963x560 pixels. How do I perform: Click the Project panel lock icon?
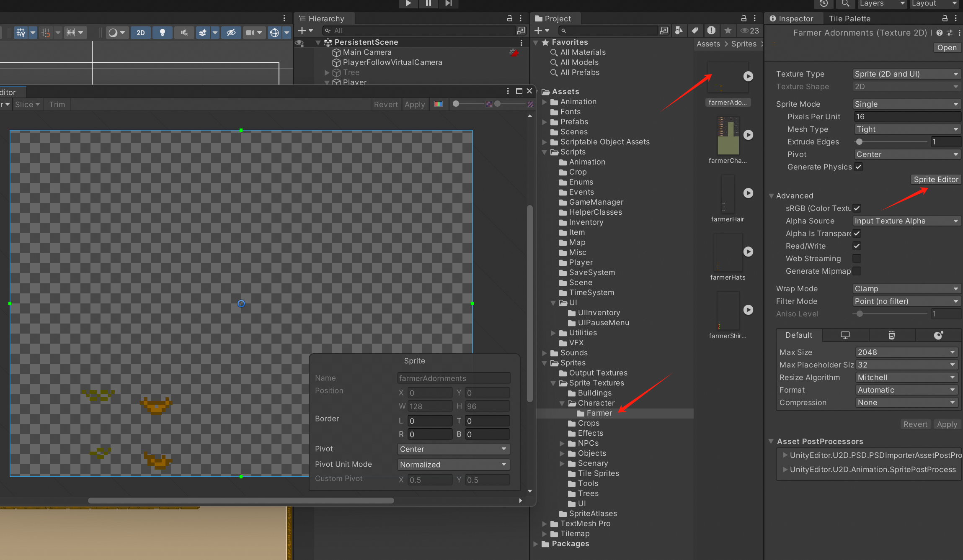pos(744,18)
